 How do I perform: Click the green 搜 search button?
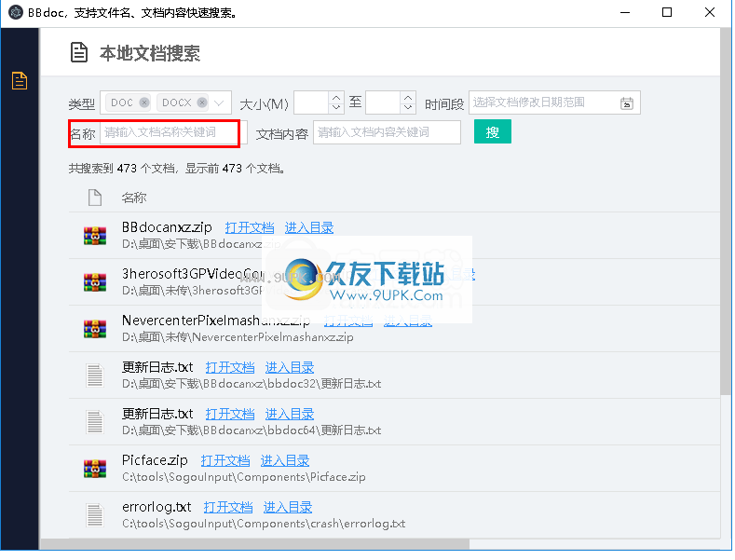point(493,131)
